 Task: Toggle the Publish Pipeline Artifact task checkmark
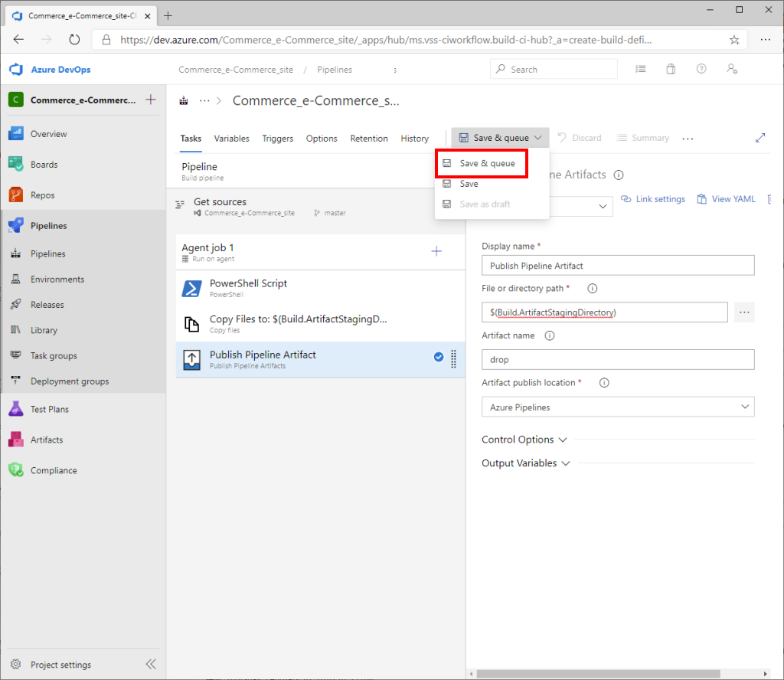click(439, 357)
